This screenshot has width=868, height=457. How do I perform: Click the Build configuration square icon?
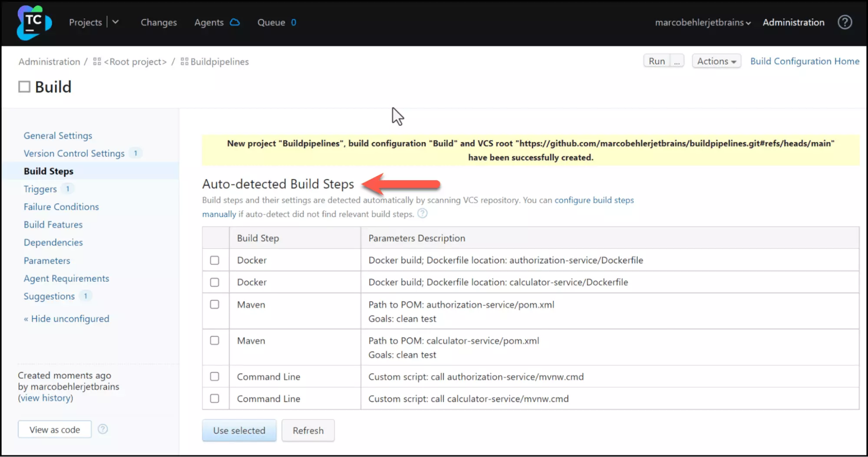[x=24, y=87]
